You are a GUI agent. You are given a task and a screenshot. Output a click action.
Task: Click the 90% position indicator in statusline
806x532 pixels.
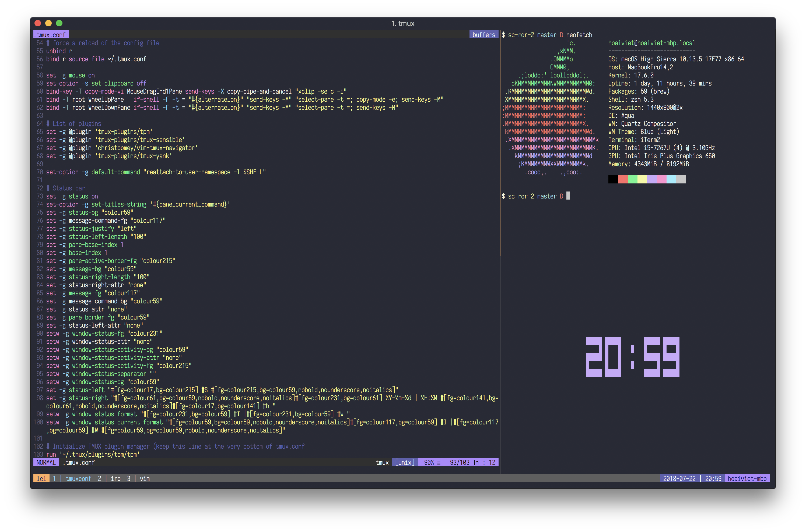click(429, 462)
